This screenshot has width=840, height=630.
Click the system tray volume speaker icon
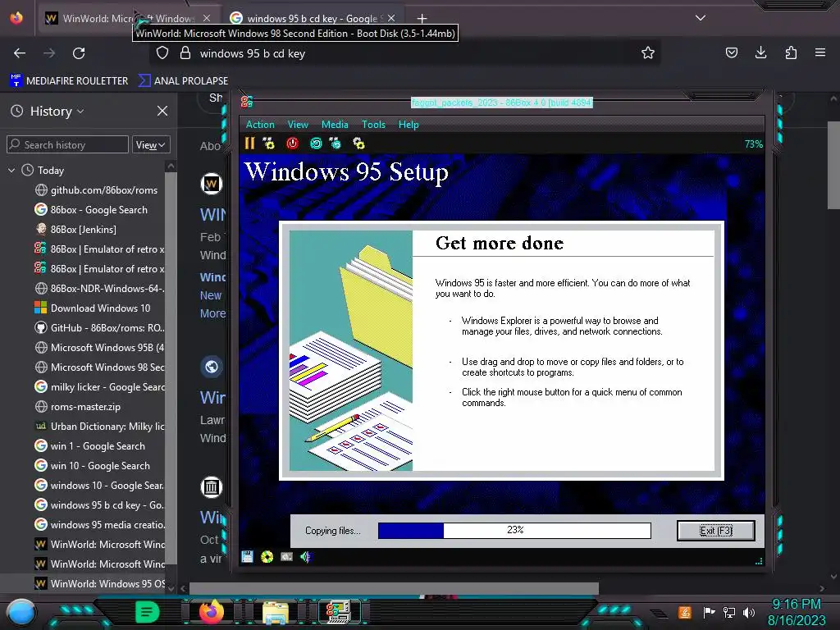pos(749,612)
